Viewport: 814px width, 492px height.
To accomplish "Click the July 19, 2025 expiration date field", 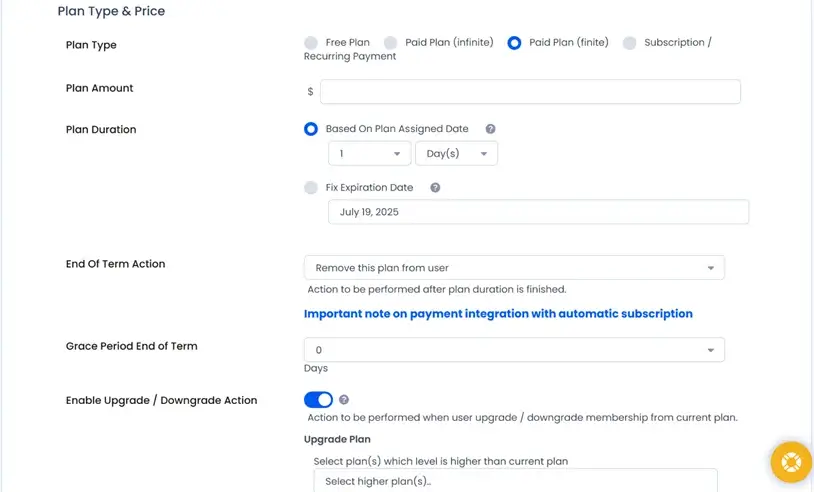I will pyautogui.click(x=538, y=212).
